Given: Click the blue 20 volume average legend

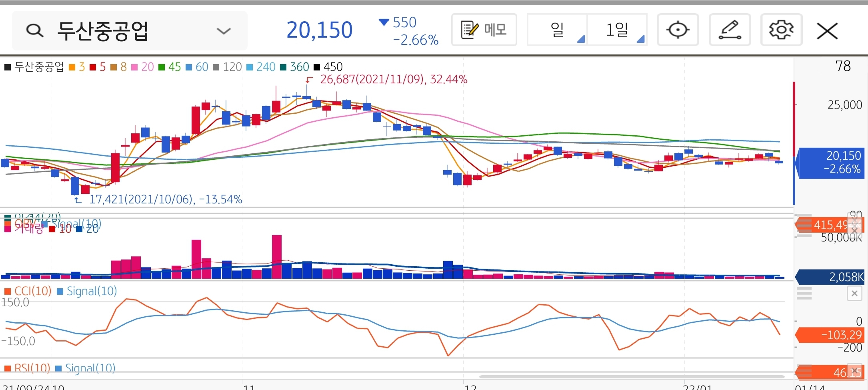Looking at the screenshot, I should [87, 229].
